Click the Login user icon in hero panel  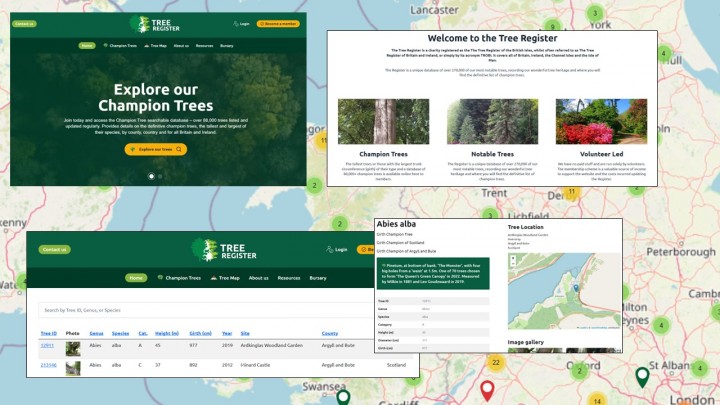coord(236,24)
